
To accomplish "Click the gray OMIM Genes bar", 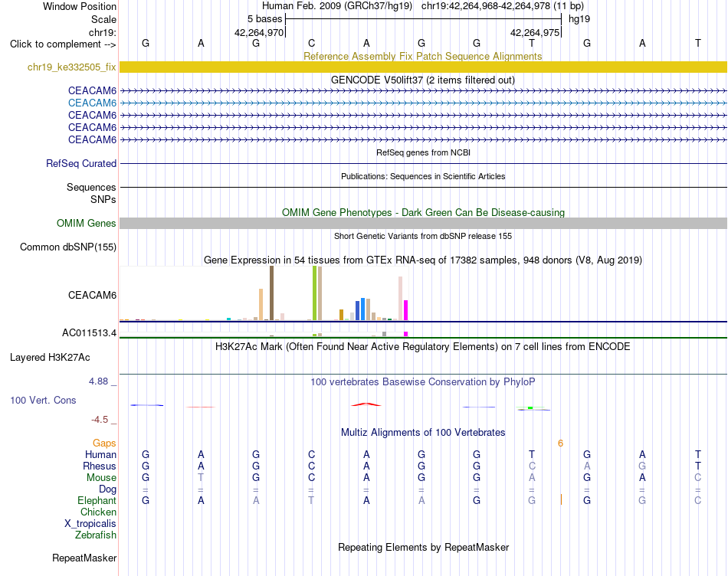I will point(423,223).
